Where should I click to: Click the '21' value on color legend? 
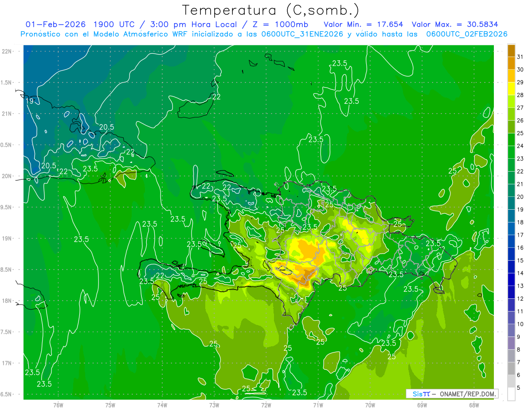(x=520, y=184)
